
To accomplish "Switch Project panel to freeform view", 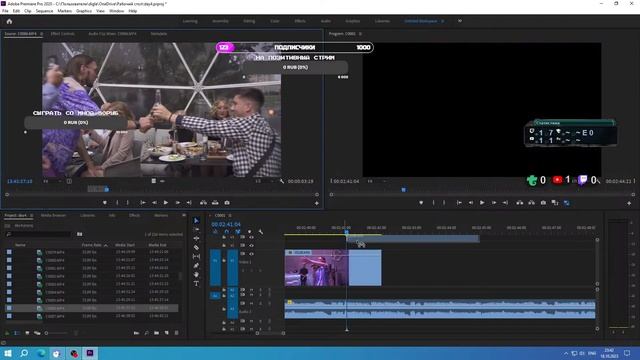I will click(x=37, y=333).
